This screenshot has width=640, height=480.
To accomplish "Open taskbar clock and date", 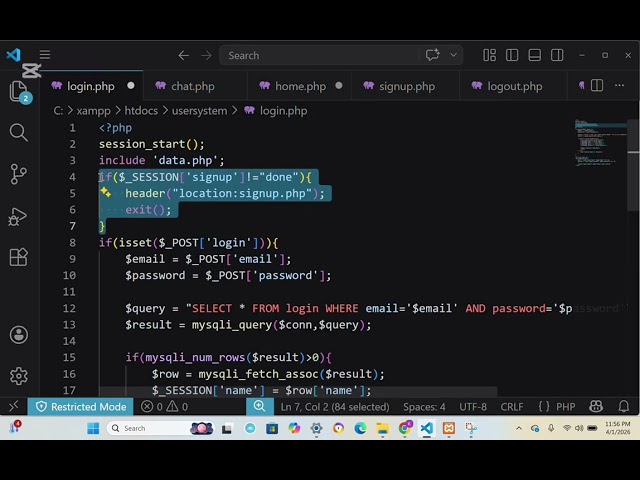I will pos(618,428).
